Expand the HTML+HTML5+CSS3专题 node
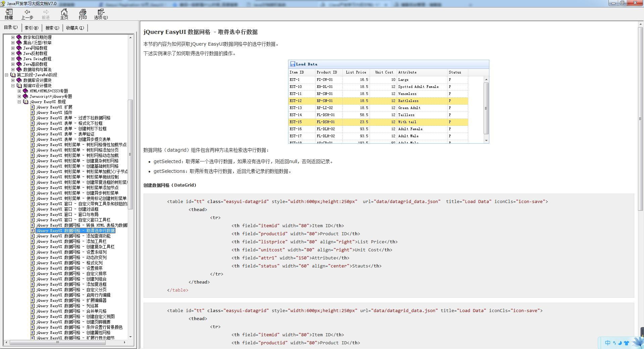This screenshot has width=644, height=349. click(x=19, y=91)
